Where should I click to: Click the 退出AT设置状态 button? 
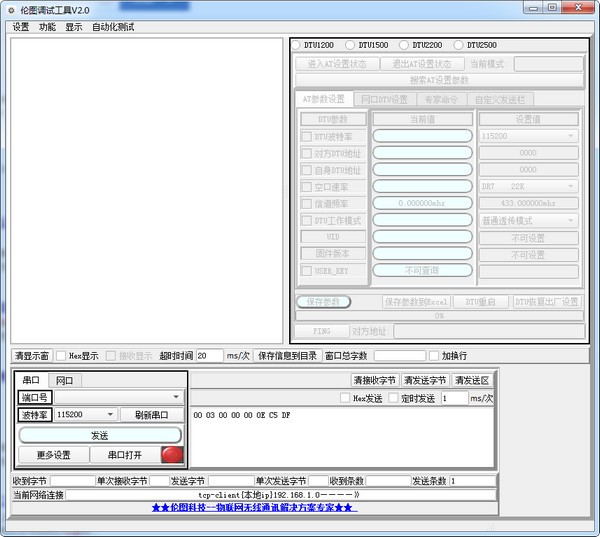(x=422, y=64)
